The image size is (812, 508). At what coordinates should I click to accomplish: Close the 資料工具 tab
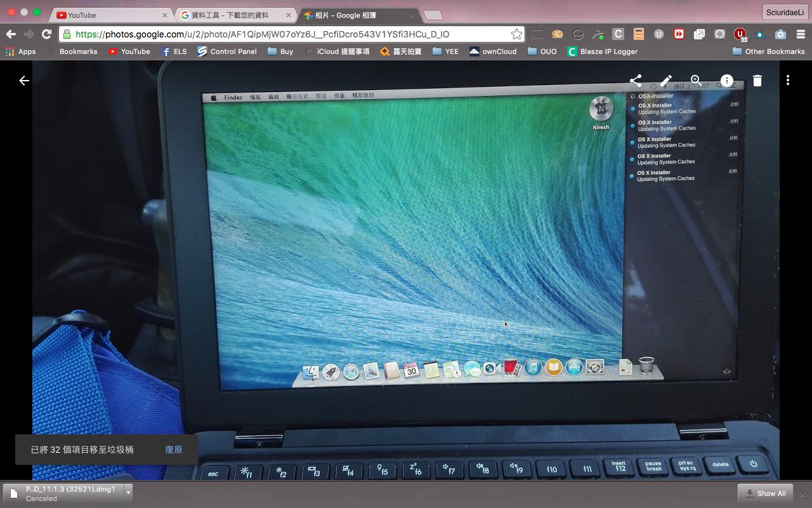click(289, 15)
